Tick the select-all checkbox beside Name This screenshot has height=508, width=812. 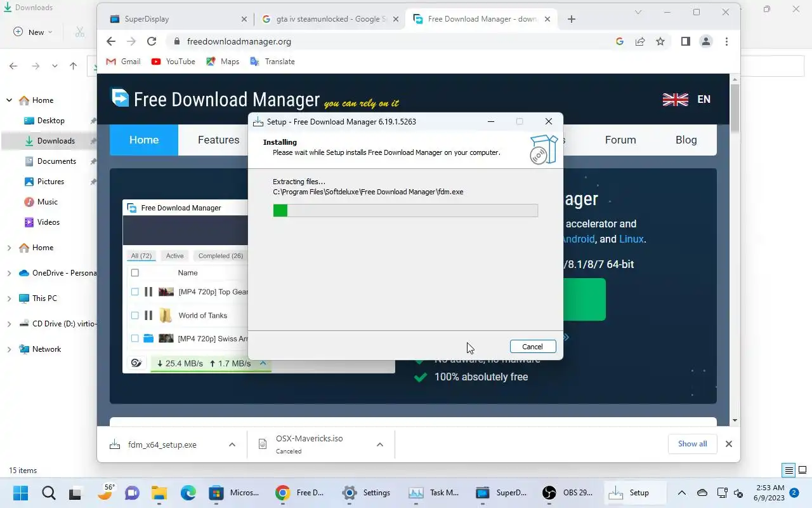134,273
